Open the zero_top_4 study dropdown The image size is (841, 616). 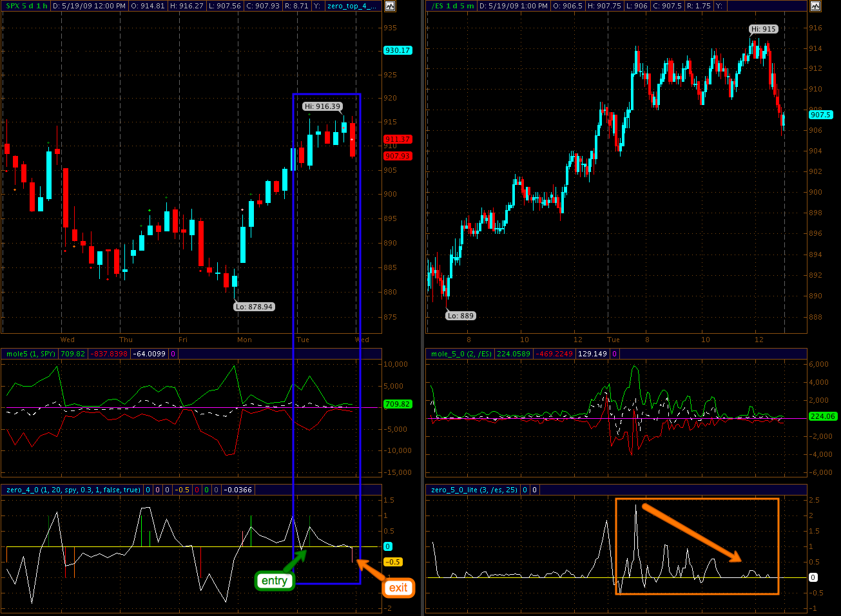(352, 6)
